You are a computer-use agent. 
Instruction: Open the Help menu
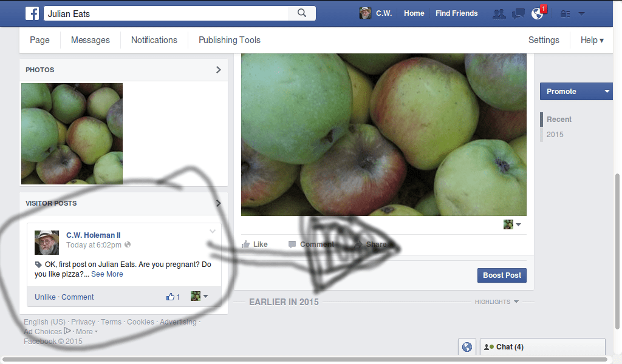(590, 40)
